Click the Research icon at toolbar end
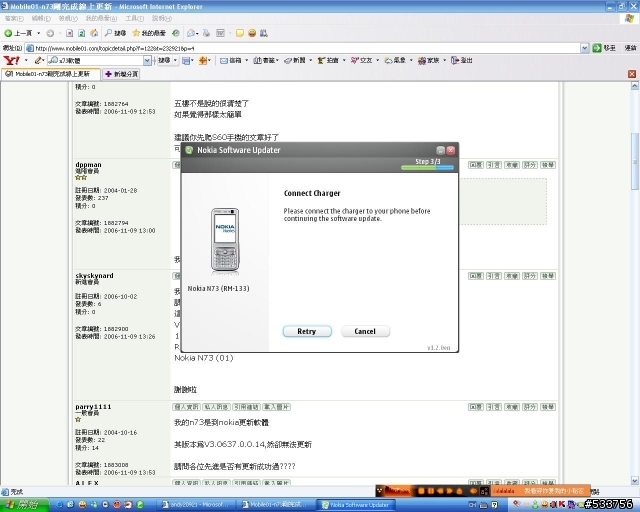This screenshot has width=640, height=512. point(264,33)
